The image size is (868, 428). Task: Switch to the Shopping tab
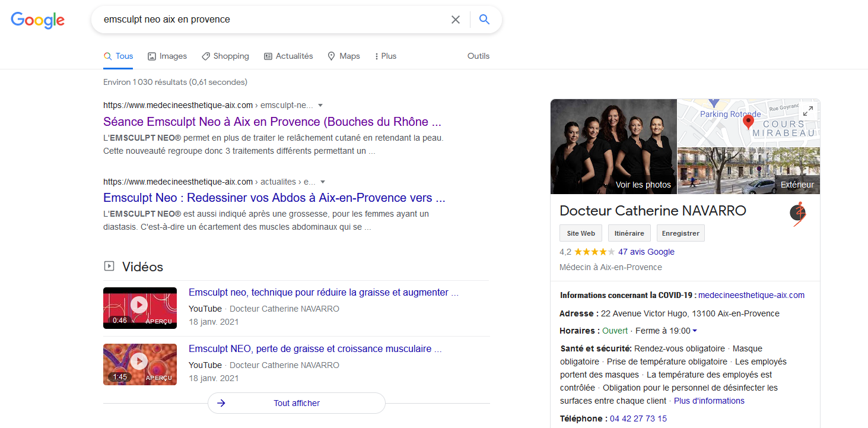click(x=225, y=56)
